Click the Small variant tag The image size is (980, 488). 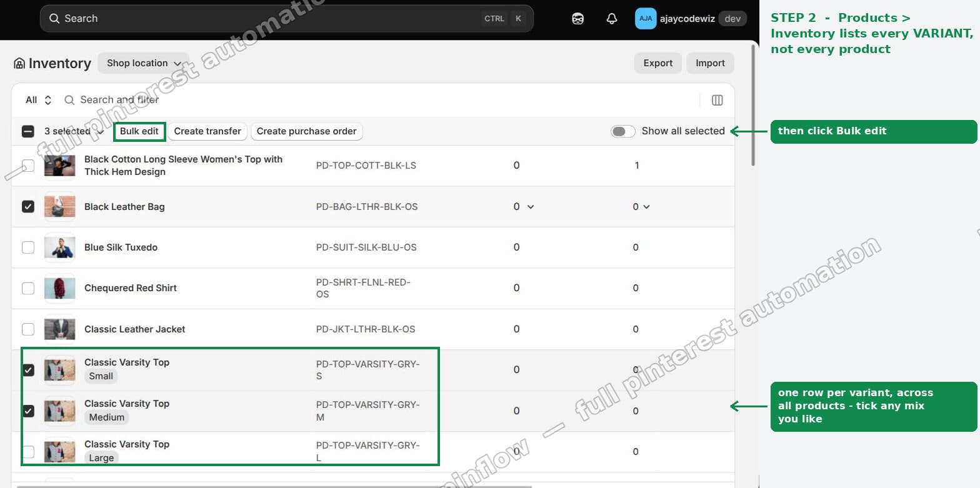point(101,376)
